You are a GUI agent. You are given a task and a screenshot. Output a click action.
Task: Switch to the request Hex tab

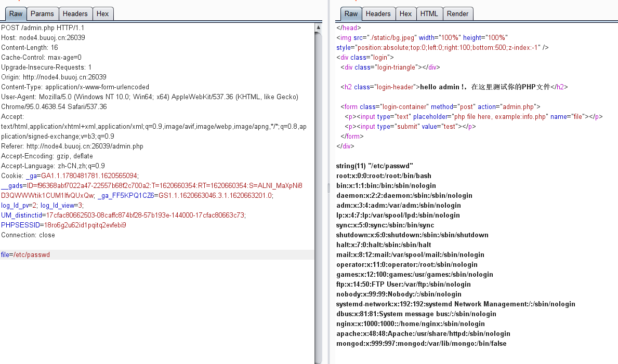click(x=102, y=14)
